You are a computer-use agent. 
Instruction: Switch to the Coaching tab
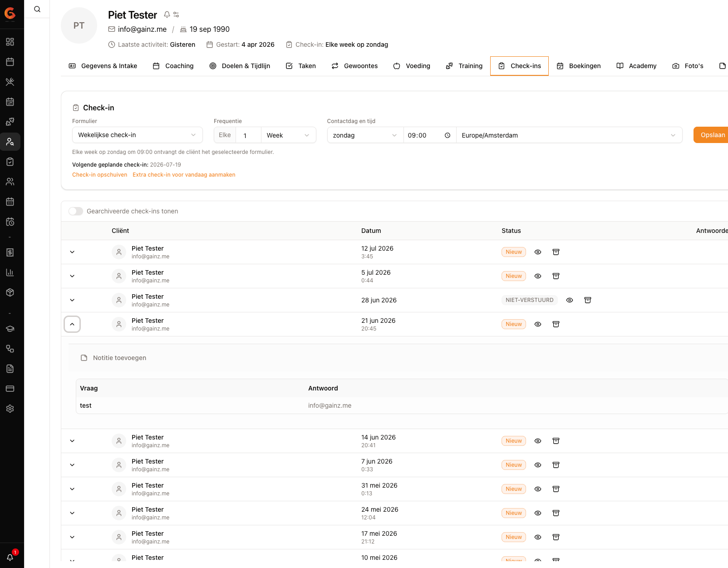click(x=173, y=66)
